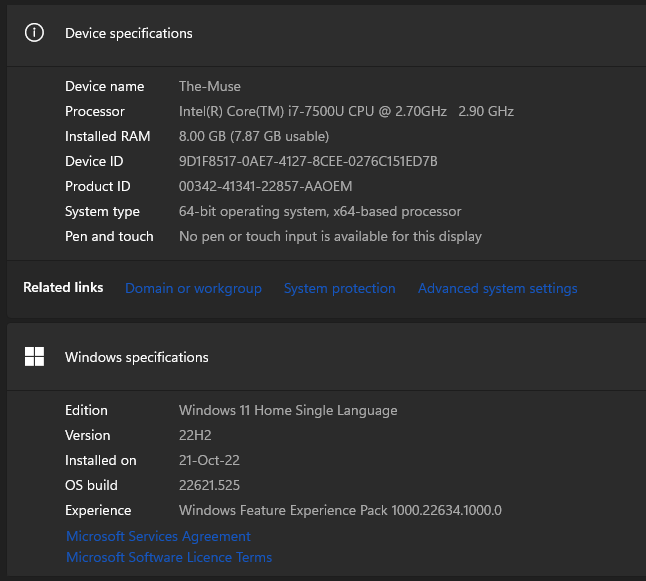Click the No pen or touch input text

point(330,236)
